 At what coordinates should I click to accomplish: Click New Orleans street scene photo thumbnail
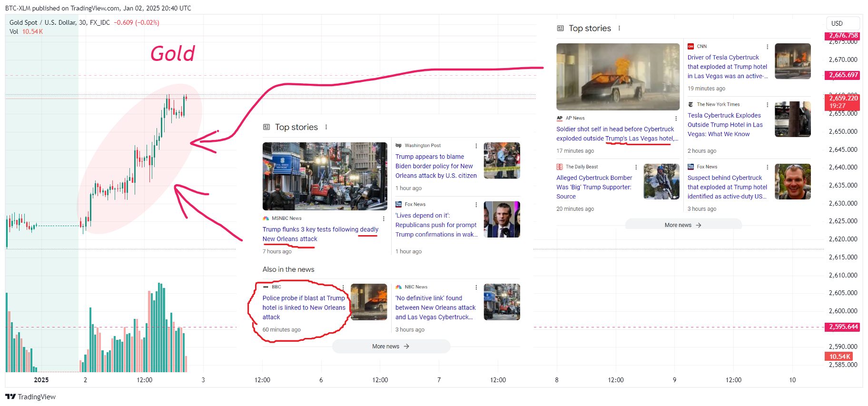[325, 176]
